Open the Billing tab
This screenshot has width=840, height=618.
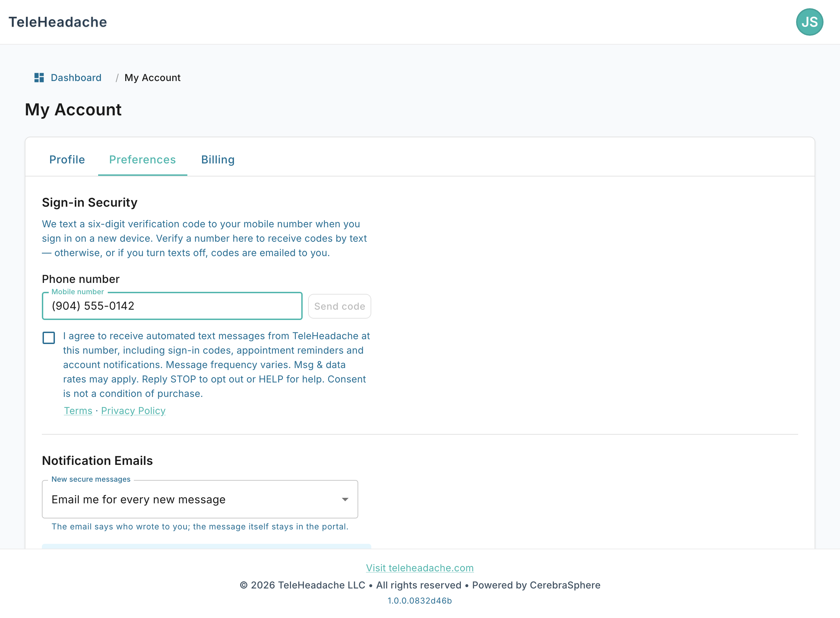[x=218, y=159]
